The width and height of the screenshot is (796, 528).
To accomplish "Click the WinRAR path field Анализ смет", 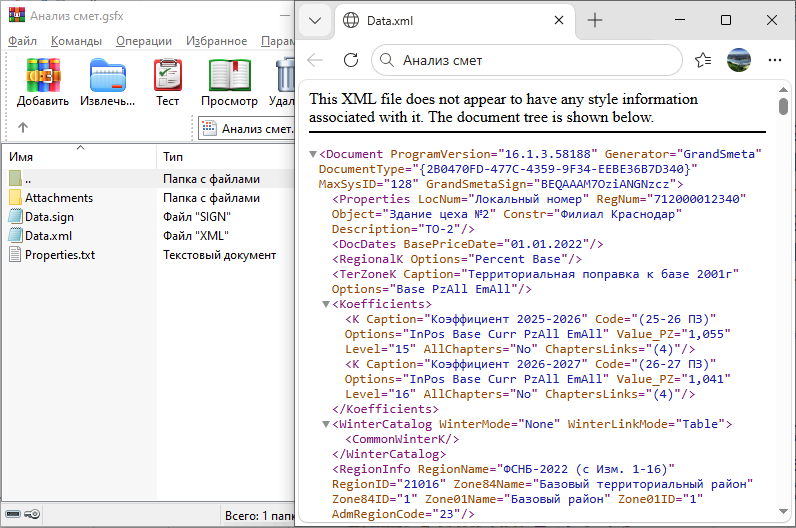I will (247, 129).
